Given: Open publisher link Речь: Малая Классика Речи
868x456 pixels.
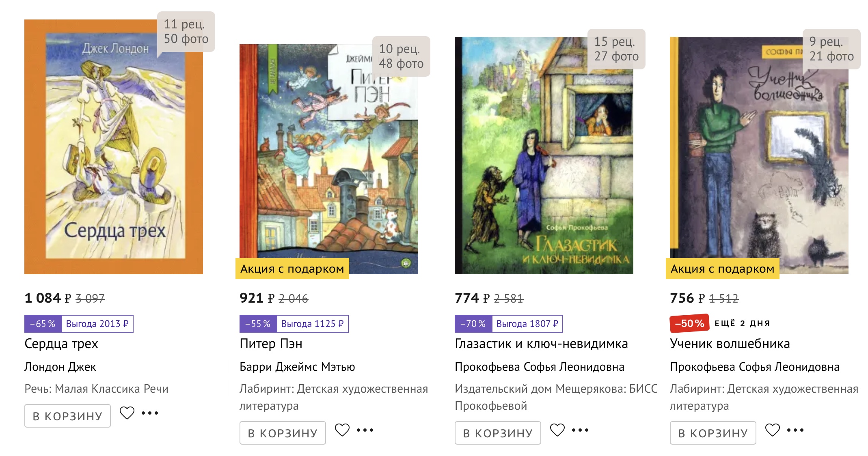Looking at the screenshot, I should pyautogui.click(x=96, y=389).
